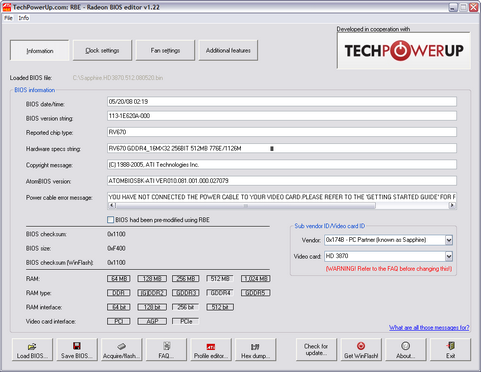Click the BIOS date/time field
The width and height of the screenshot is (481, 372).
coord(282,102)
